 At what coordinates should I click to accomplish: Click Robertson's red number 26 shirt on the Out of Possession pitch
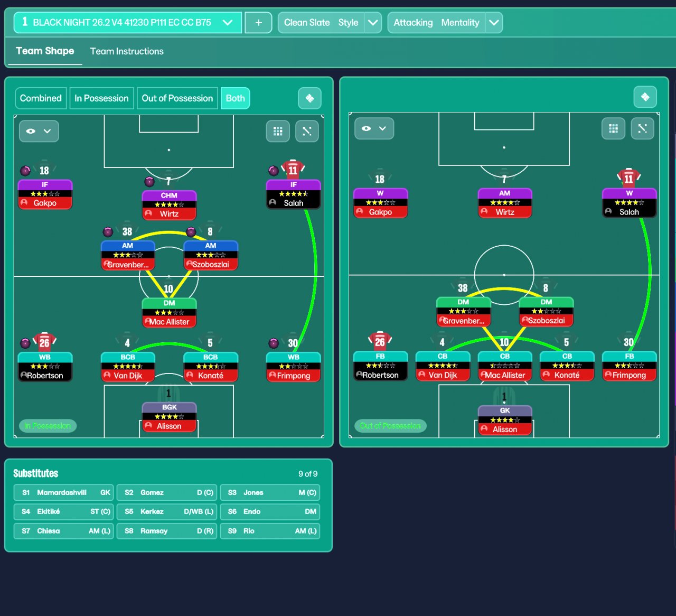(380, 341)
